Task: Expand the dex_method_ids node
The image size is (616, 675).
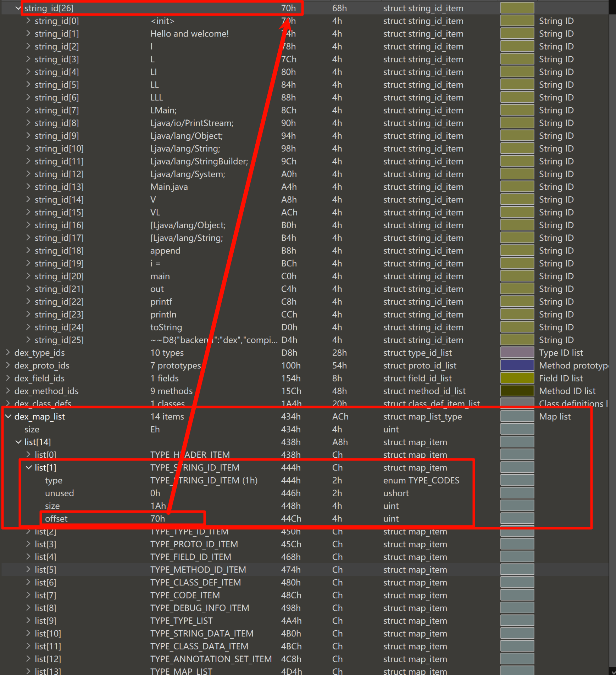Action: point(8,391)
